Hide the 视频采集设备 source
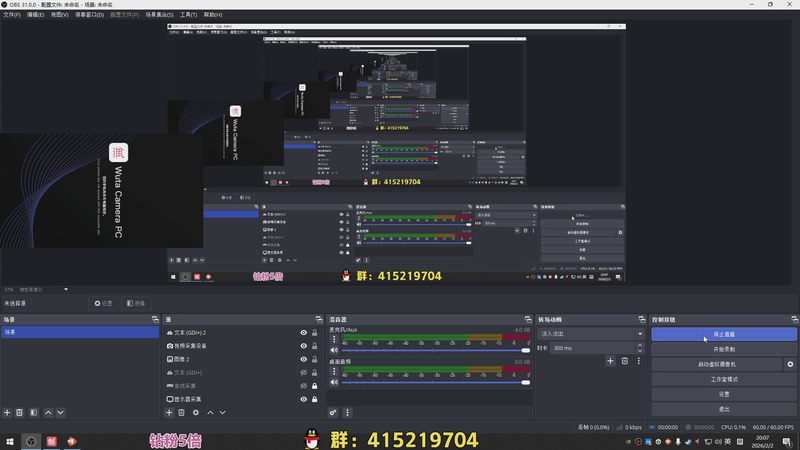 click(304, 346)
